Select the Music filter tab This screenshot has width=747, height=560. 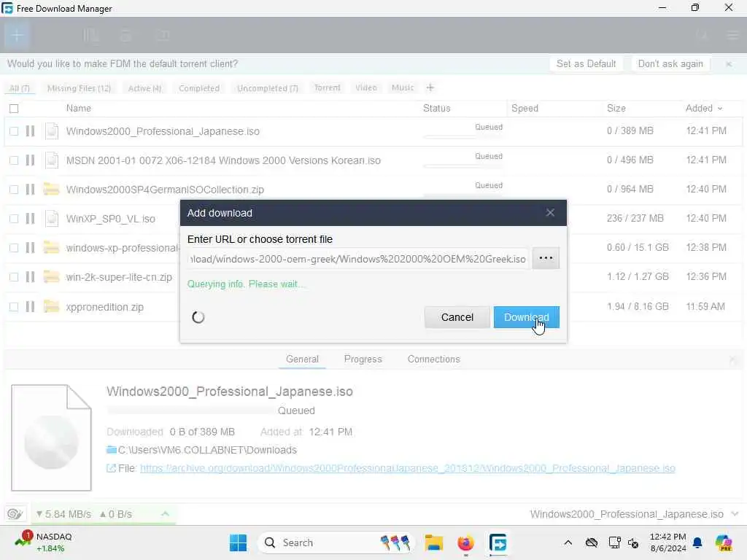pos(403,88)
